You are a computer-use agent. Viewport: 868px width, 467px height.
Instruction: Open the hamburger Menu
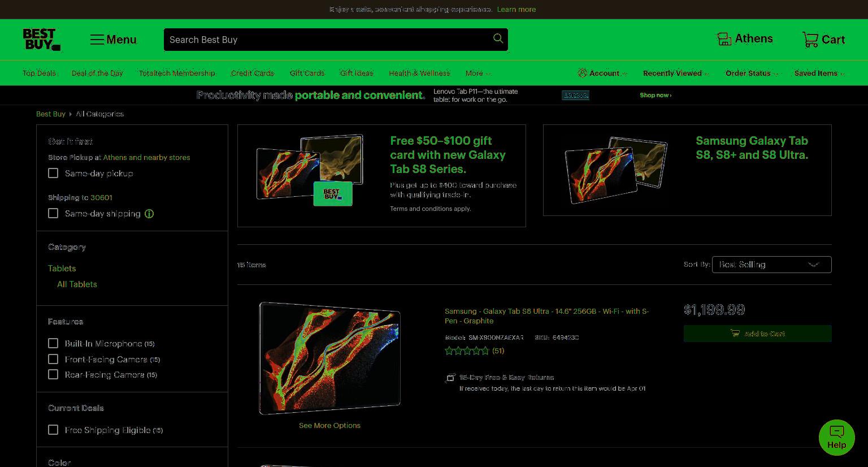pyautogui.click(x=113, y=40)
